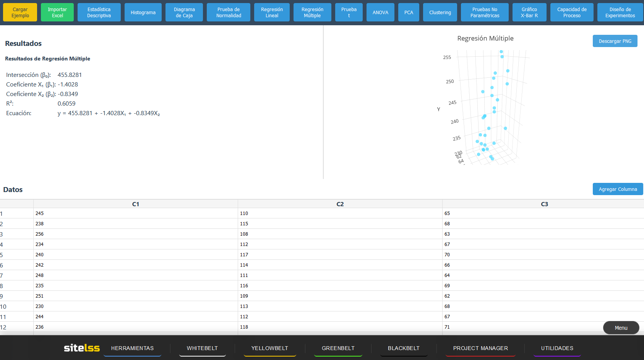Select the Regresión Lineal tool
This screenshot has height=360, width=644.
click(272, 12)
